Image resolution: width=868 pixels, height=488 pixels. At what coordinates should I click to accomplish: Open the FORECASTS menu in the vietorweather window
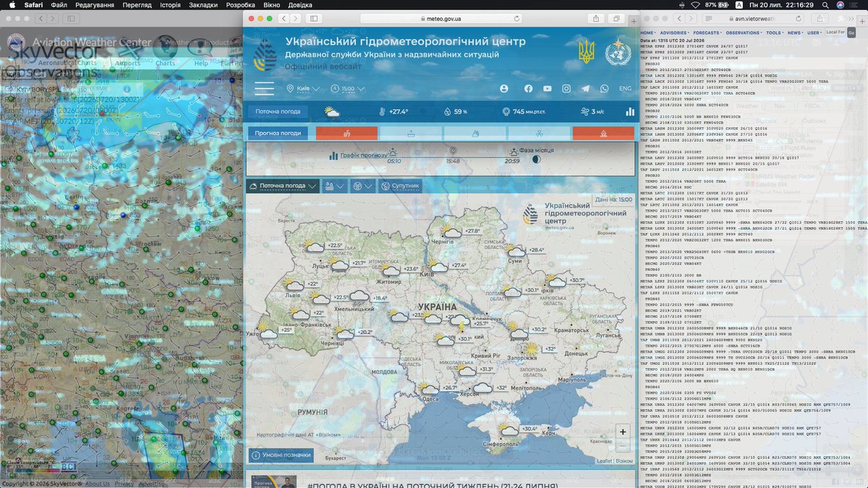click(707, 33)
